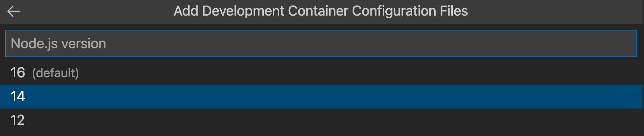Image resolution: width=644 pixels, height=136 pixels.
Task: Click the "(default)" label beside 16
Action: pos(56,73)
